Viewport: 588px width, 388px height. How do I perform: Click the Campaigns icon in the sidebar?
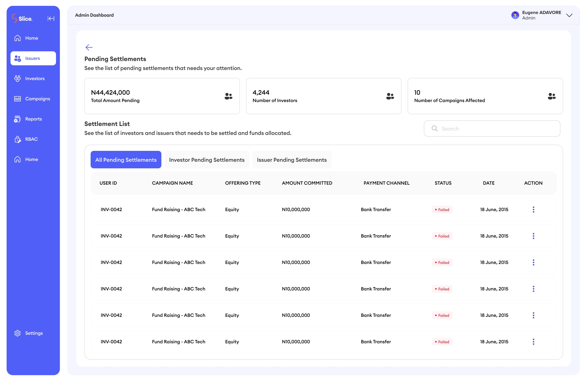(x=17, y=99)
